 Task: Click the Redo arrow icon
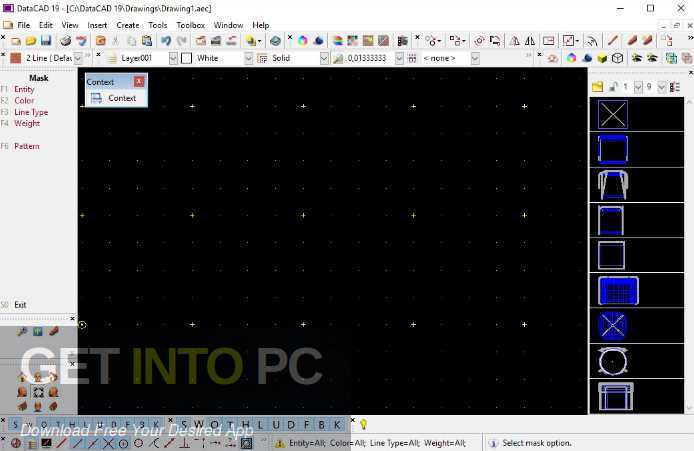tap(181, 41)
